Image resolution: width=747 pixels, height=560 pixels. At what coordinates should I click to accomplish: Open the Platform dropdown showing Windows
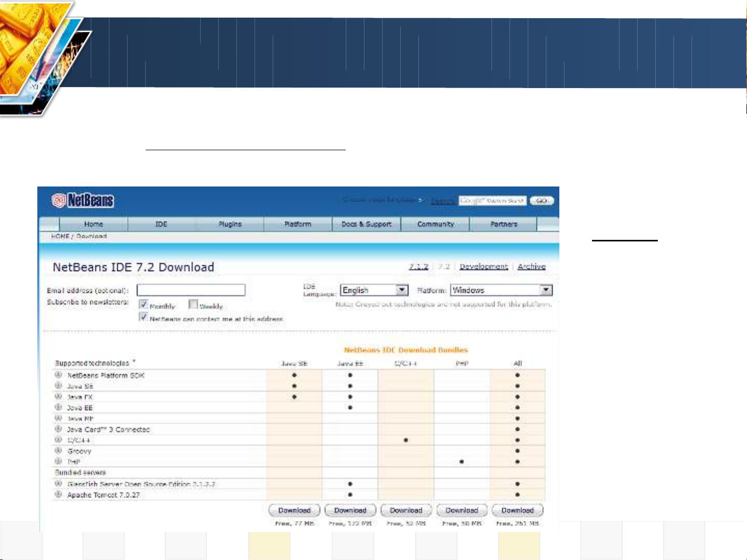coord(501,290)
